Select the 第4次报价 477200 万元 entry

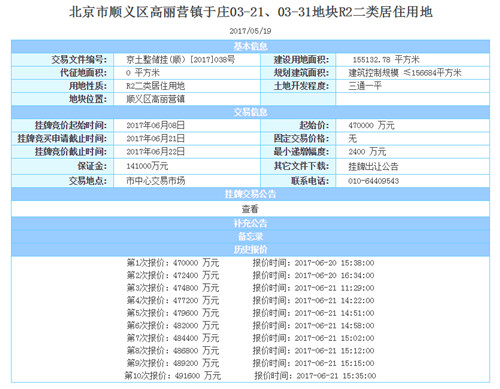pos(173,300)
